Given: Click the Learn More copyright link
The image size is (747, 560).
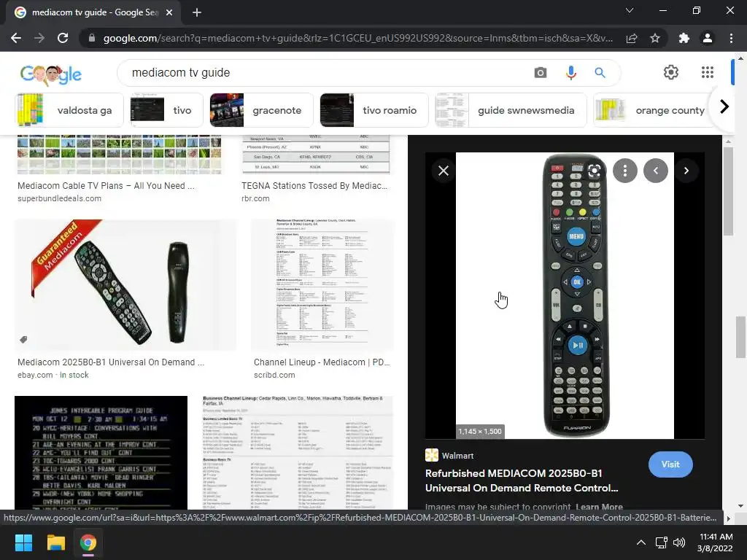Looking at the screenshot, I should click(599, 507).
